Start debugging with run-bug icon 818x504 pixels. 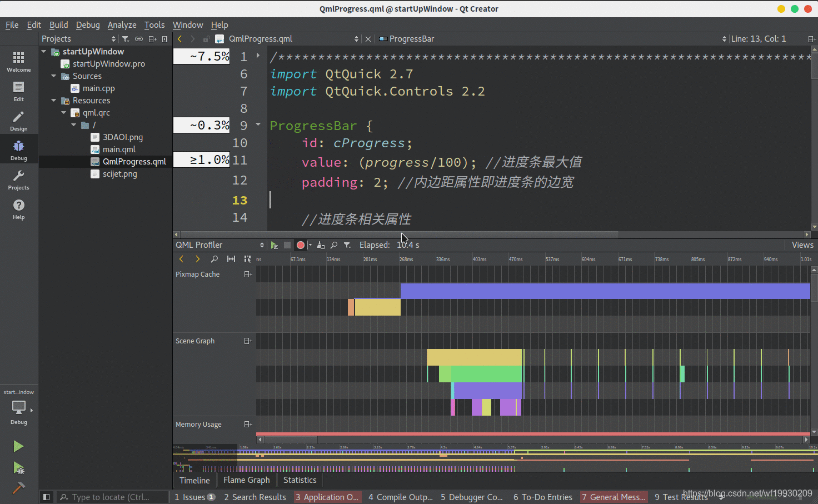18,468
